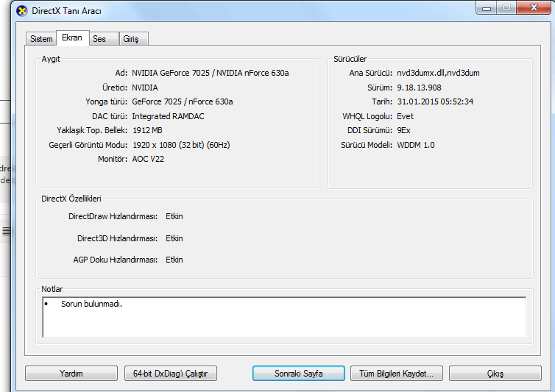Image resolution: width=555 pixels, height=392 pixels.
Task: Close the DirectX Tanı Aracı window
Action: tap(534, 7)
